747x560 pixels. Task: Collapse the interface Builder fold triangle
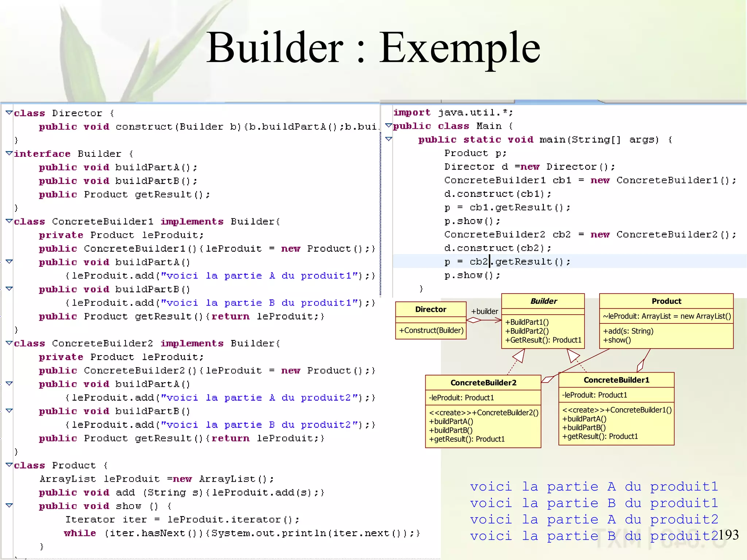[9, 153]
